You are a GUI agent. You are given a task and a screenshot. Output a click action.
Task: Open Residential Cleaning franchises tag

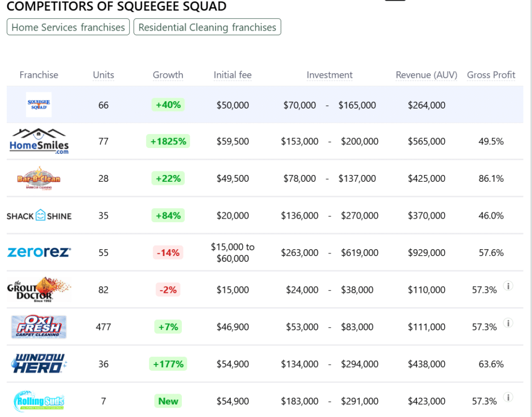207,27
